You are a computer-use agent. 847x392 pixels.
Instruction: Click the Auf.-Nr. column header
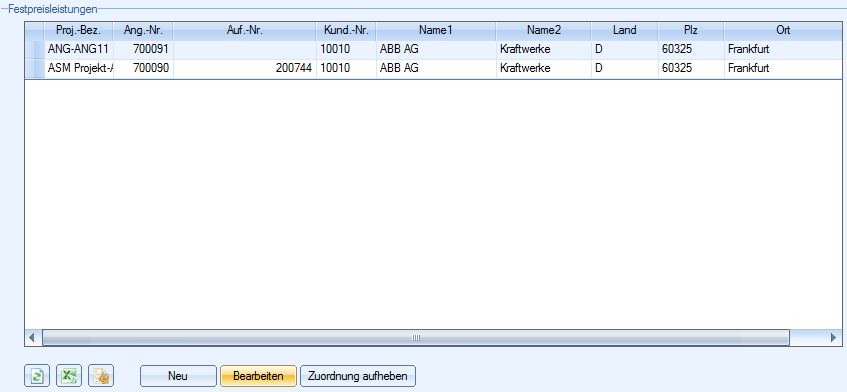coord(245,31)
